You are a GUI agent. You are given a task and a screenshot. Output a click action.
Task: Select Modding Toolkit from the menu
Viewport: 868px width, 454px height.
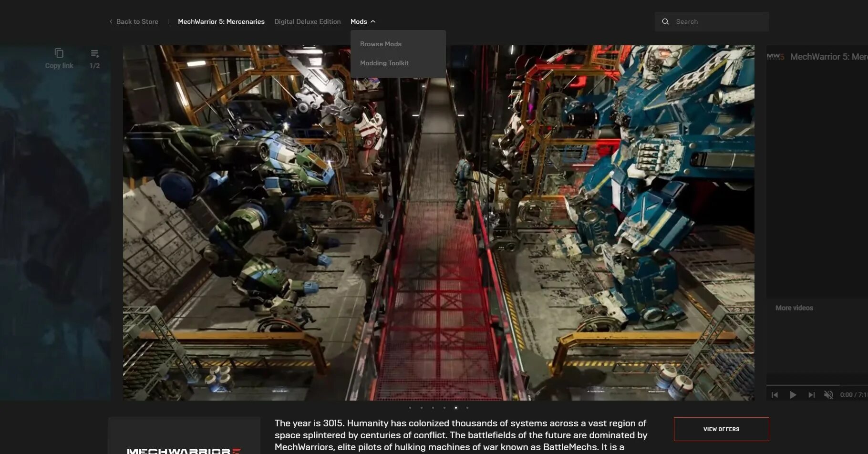[384, 63]
